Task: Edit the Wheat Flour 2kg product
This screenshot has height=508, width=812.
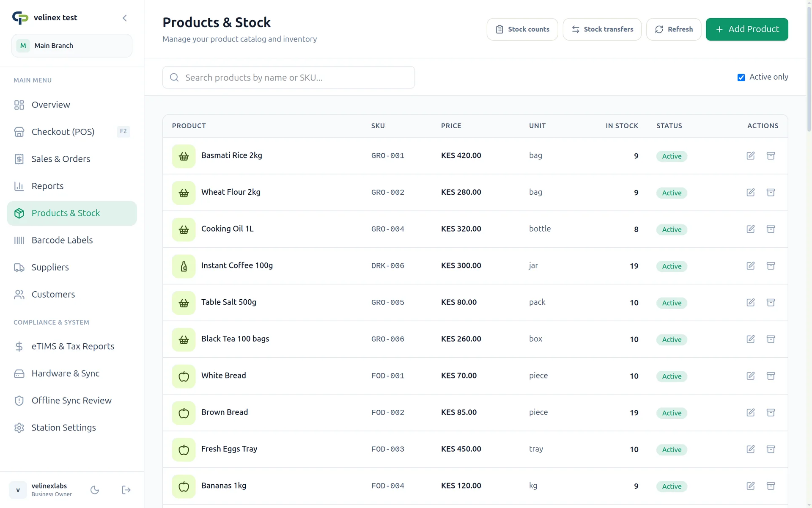Action: point(751,193)
